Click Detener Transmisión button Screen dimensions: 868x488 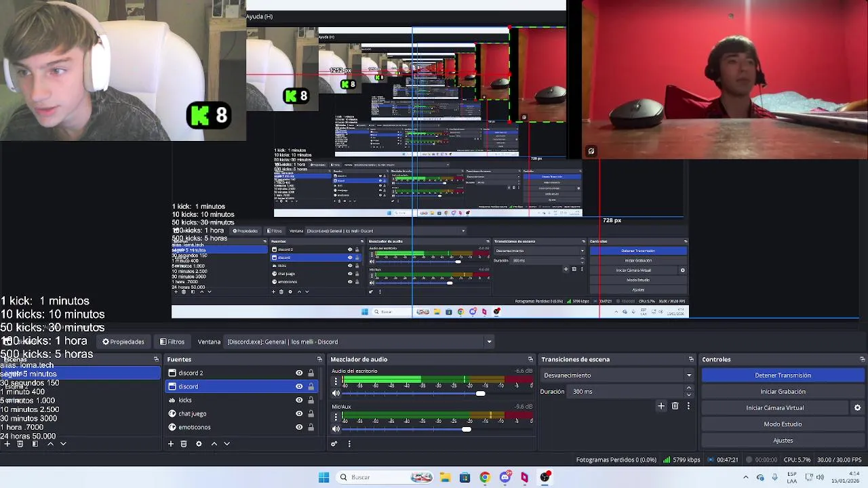(783, 375)
